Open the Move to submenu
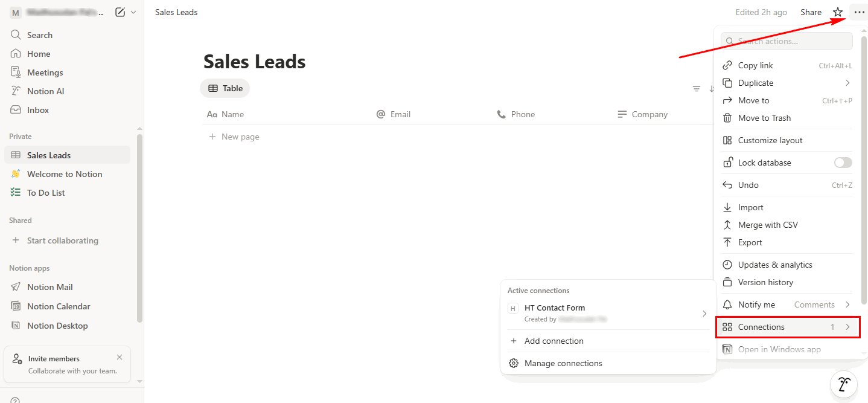The image size is (868, 403). [x=753, y=100]
